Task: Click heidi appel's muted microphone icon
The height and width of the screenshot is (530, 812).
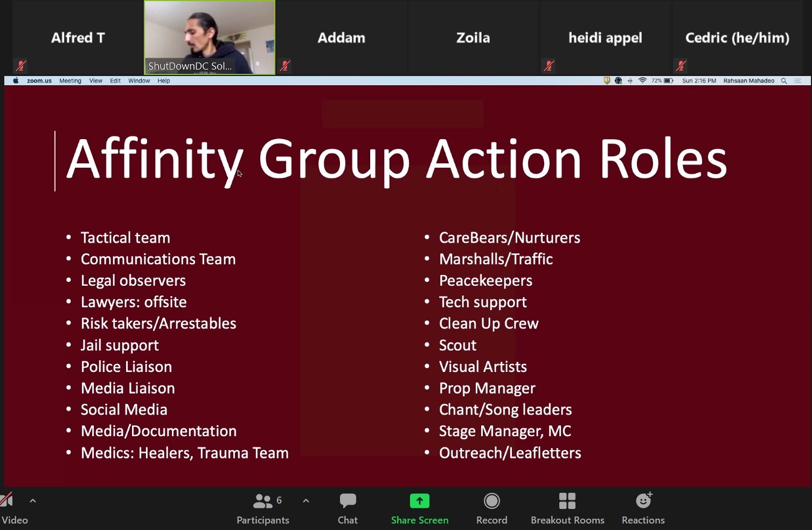Action: tap(549, 66)
